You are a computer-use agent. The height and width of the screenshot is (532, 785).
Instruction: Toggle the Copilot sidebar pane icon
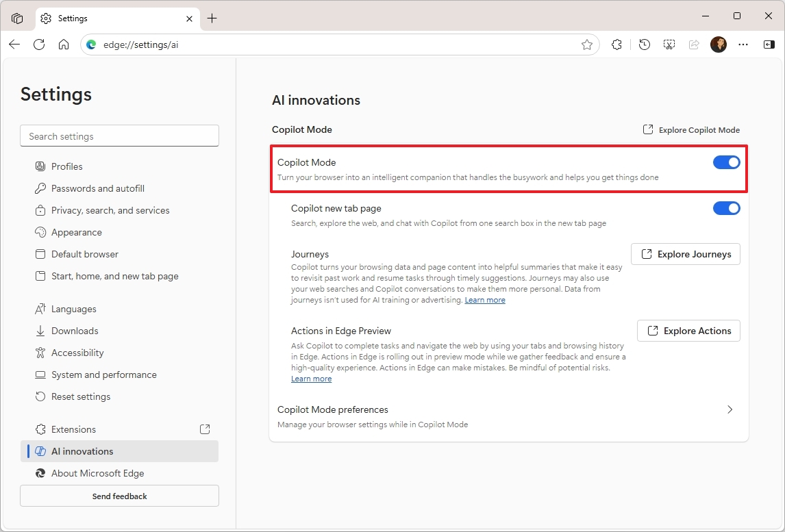[769, 44]
